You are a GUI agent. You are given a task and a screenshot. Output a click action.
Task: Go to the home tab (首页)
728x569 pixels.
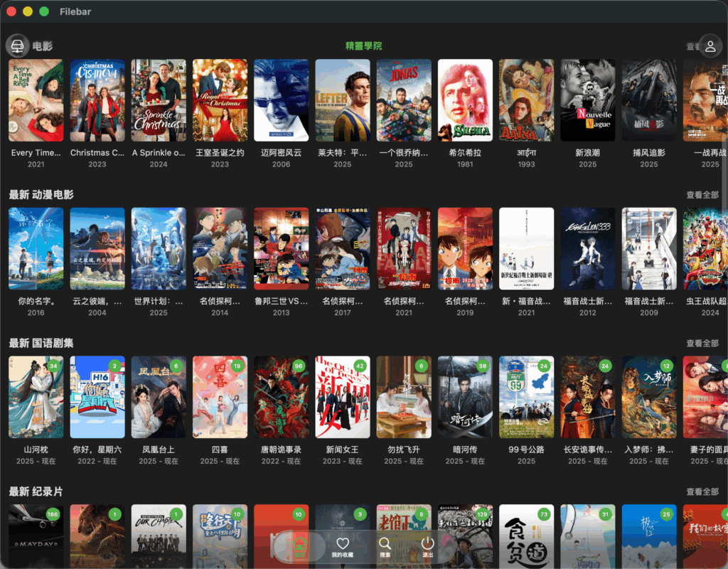[299, 546]
